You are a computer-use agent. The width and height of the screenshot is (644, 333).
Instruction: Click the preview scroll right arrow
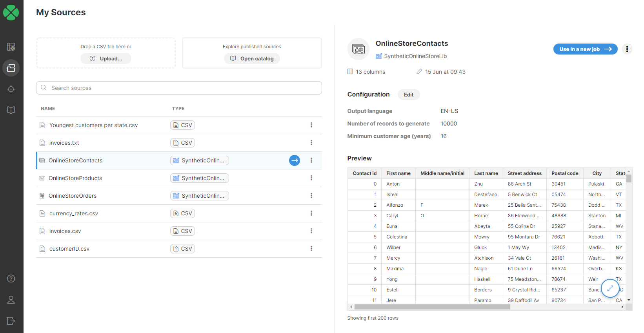tap(622, 307)
